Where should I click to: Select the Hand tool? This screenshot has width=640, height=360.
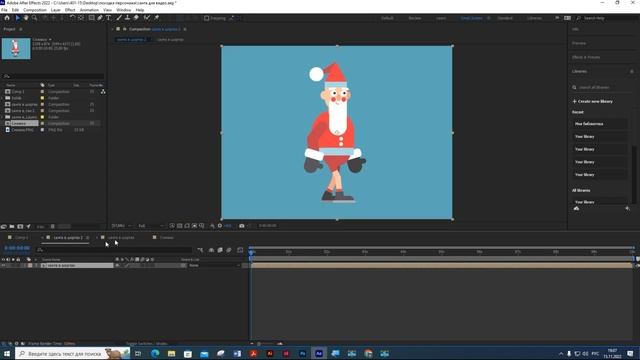[26, 18]
